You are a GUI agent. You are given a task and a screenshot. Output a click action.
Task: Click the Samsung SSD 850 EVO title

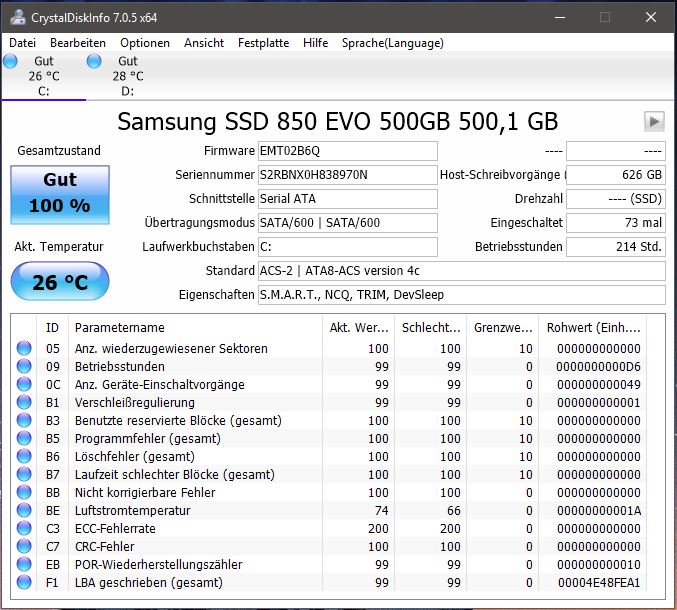tap(338, 121)
